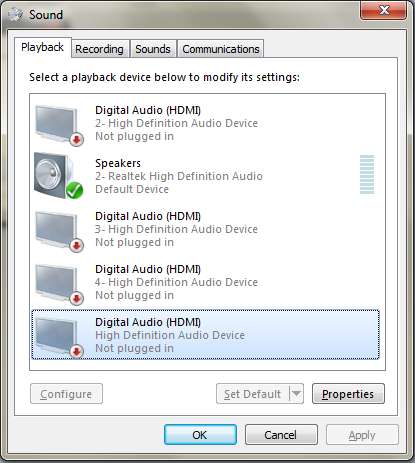Click monitor icon of 2- High Definition Audio Device
Viewport: 415px width, 463px height.
(x=59, y=125)
